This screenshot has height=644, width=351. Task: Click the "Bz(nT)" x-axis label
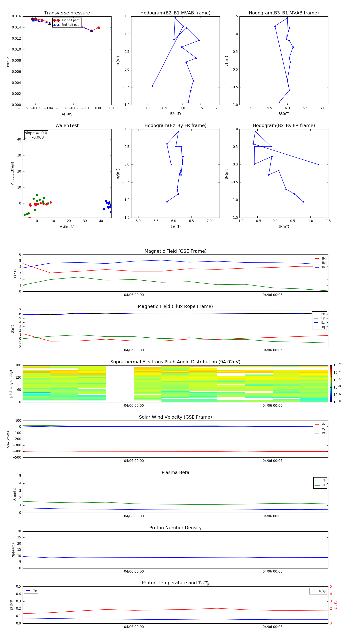click(175, 227)
